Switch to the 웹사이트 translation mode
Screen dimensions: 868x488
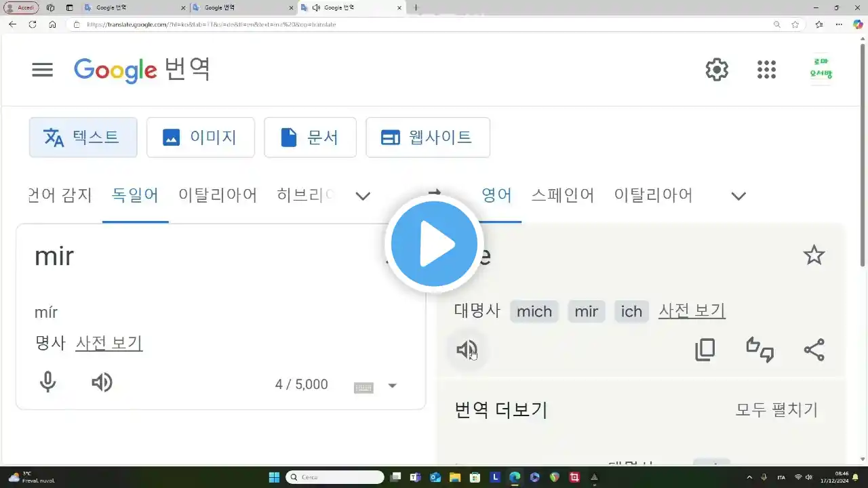click(x=427, y=138)
